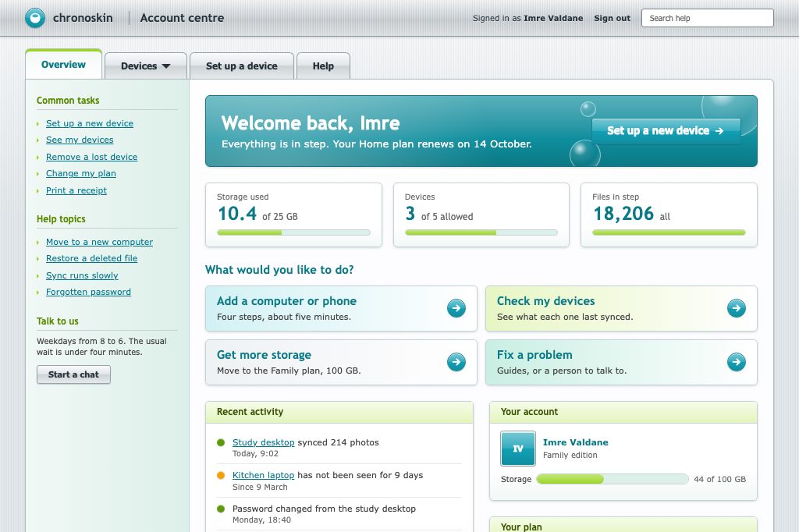Open the Help tab
The width and height of the screenshot is (799, 532).
(x=323, y=66)
